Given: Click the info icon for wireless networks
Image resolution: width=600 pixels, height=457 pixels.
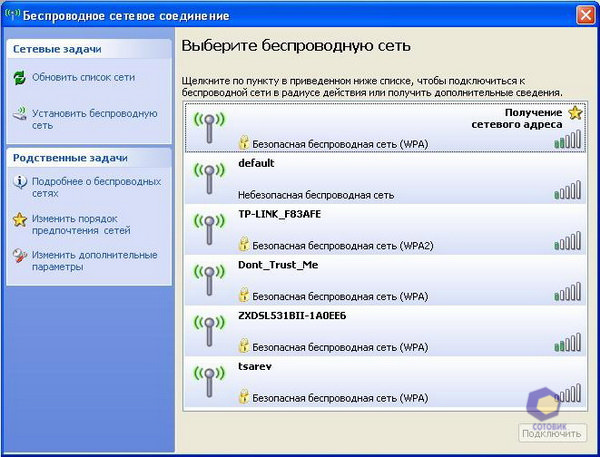Looking at the screenshot, I should (19, 182).
